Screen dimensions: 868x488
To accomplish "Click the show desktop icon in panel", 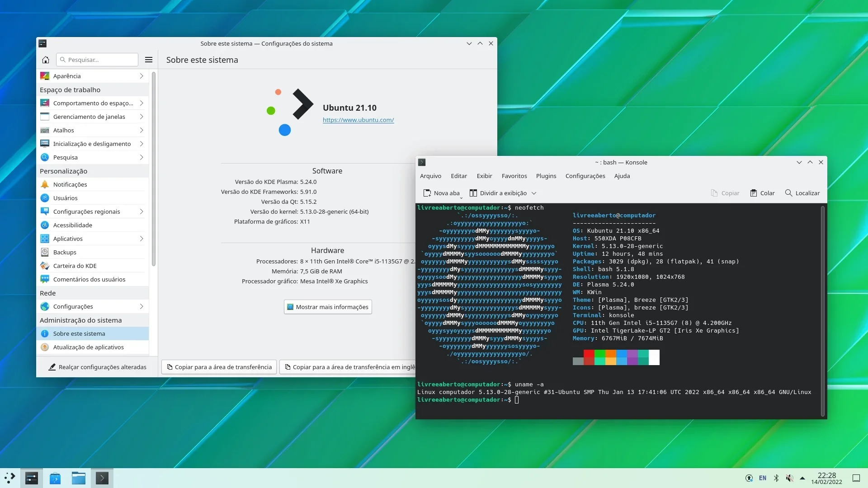I will click(856, 478).
